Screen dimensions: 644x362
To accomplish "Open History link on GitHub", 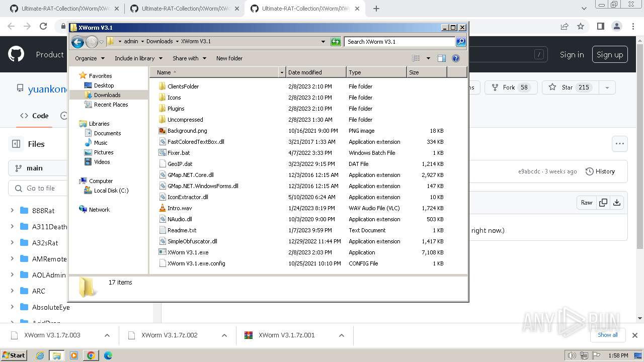I will 600,171.
